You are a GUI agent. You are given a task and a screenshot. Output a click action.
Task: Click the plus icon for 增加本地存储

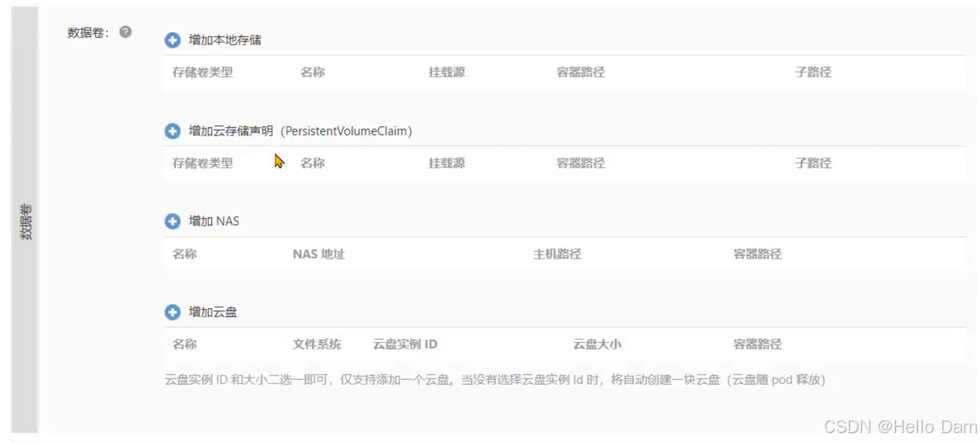point(172,40)
